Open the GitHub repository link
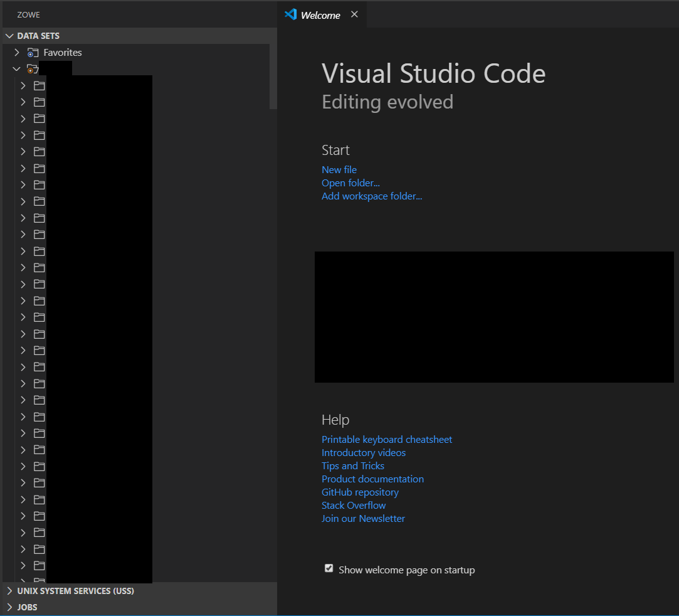Viewport: 679px width, 616px height. pyautogui.click(x=361, y=492)
